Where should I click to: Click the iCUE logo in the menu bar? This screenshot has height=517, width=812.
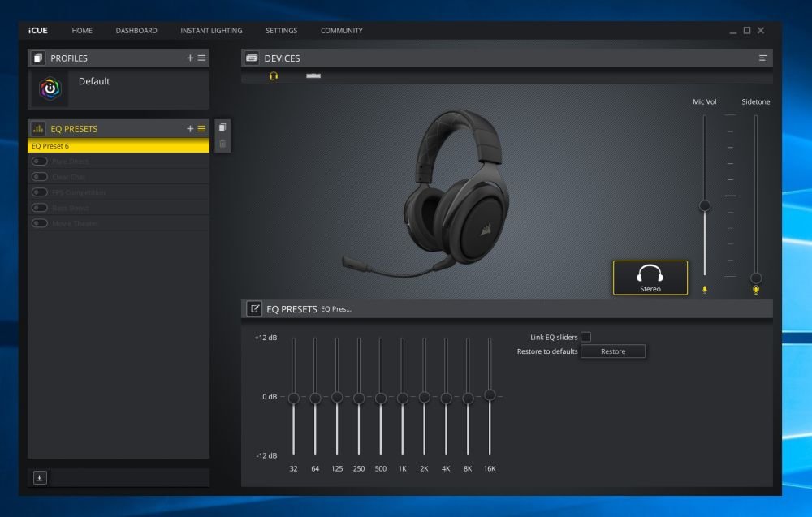click(38, 31)
